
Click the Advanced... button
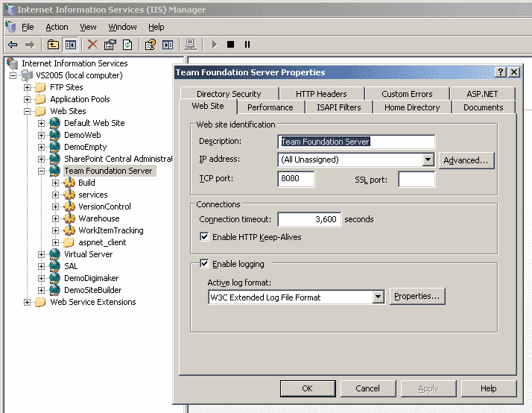466,160
